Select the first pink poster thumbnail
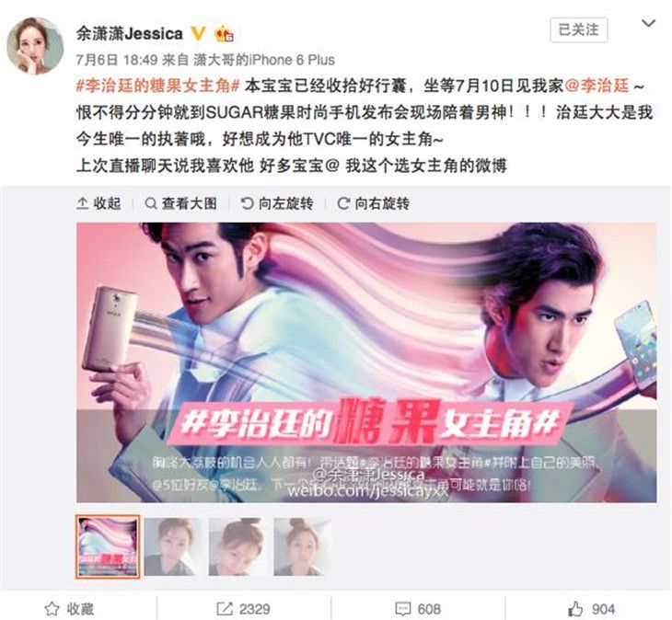This screenshot has width=672, height=620. [x=108, y=546]
